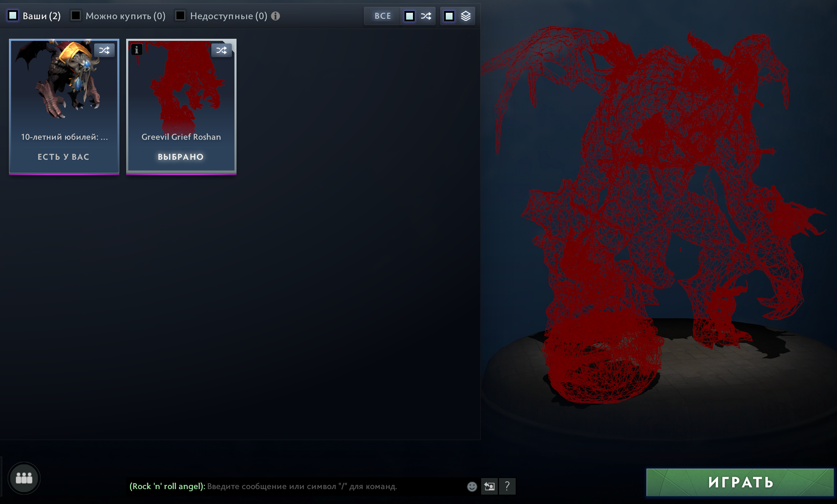Click the info icon next to Недоступные
This screenshot has width=837, height=504.
275,16
